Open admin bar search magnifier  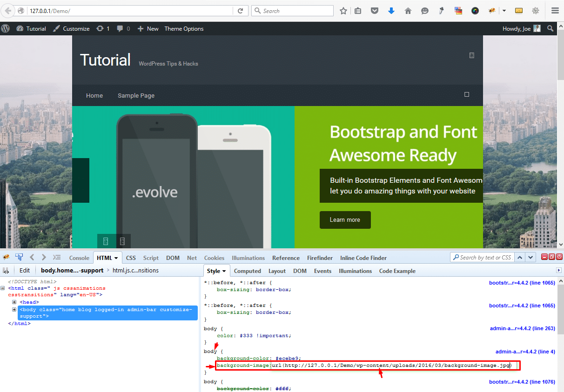coord(551,29)
